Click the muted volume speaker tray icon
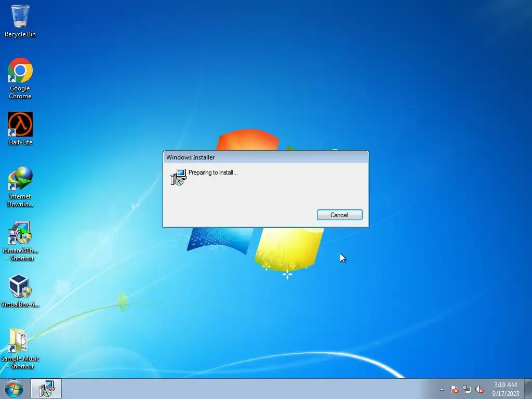532x399 pixels. [480, 390]
